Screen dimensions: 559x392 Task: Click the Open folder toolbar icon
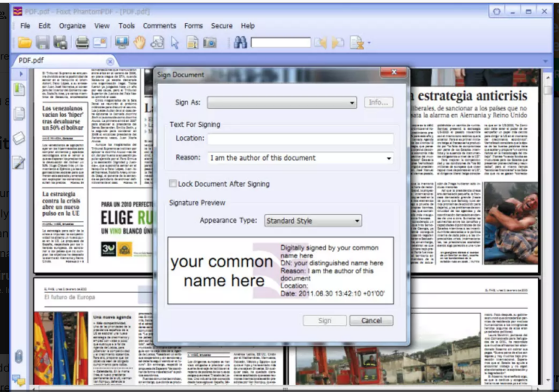[x=24, y=43]
